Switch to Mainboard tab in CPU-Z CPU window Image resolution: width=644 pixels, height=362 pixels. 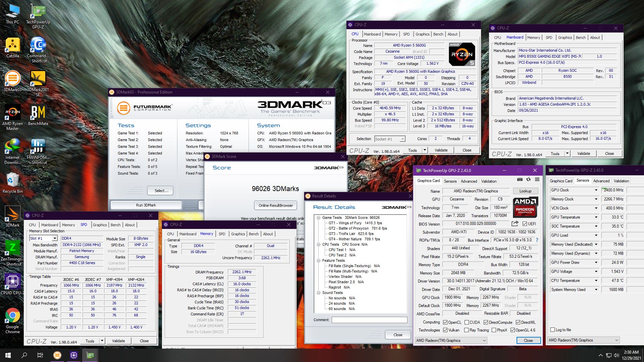pos(372,34)
